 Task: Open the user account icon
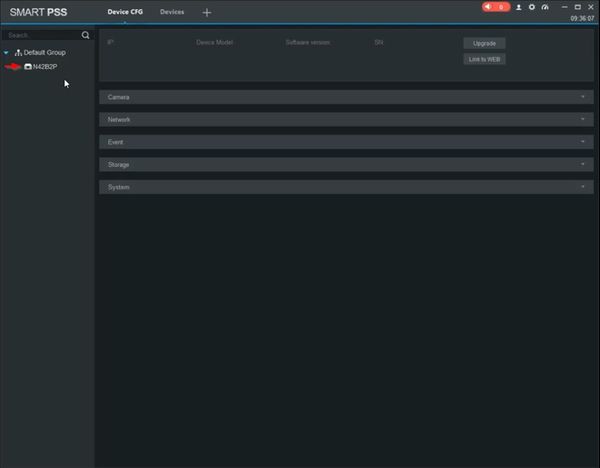click(518, 7)
